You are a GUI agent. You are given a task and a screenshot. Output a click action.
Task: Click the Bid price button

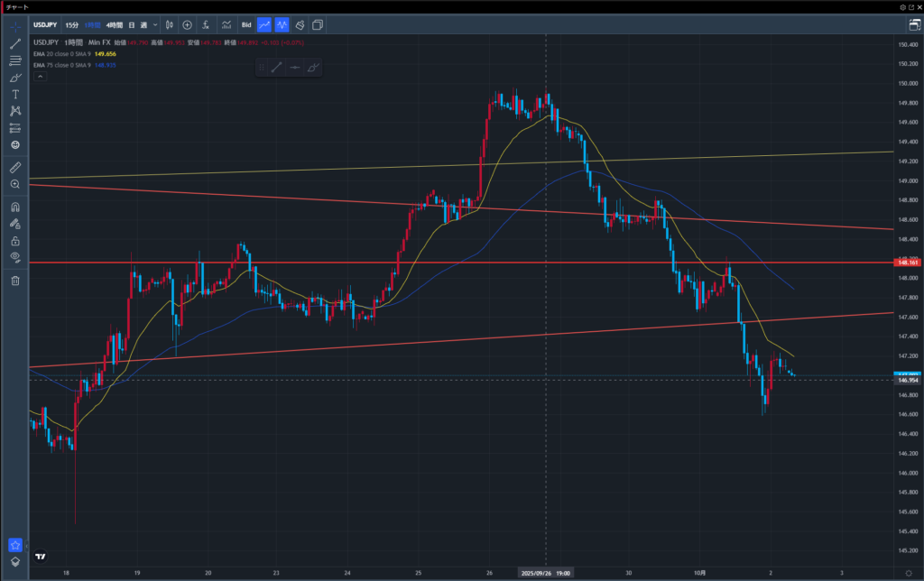pyautogui.click(x=245, y=24)
